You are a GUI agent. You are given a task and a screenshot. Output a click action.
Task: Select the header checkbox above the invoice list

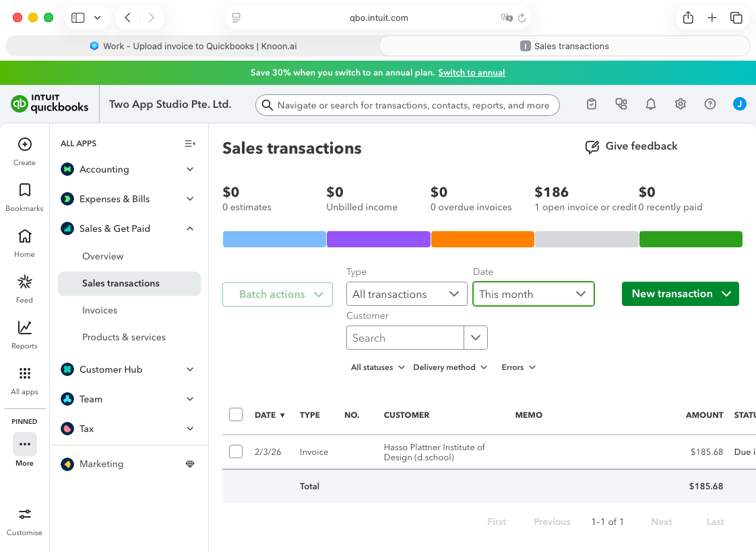236,414
